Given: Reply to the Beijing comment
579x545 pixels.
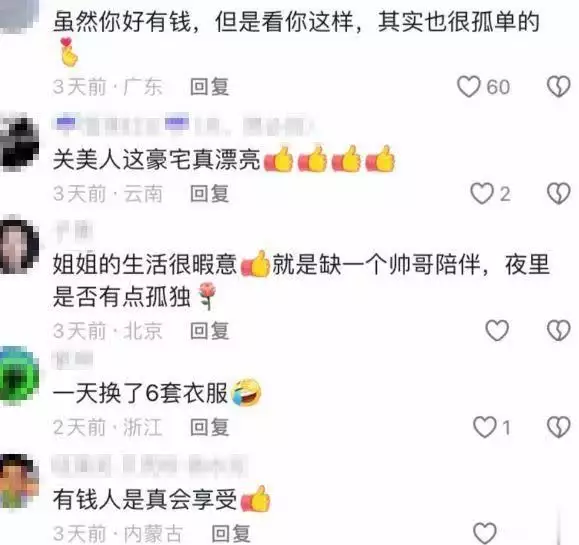Looking at the screenshot, I should (210, 330).
